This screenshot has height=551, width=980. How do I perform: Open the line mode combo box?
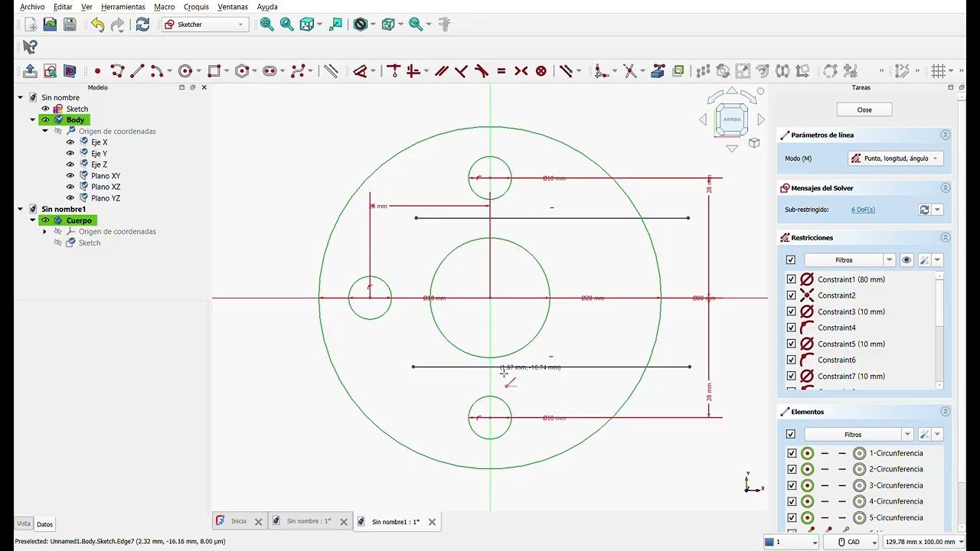pyautogui.click(x=896, y=158)
